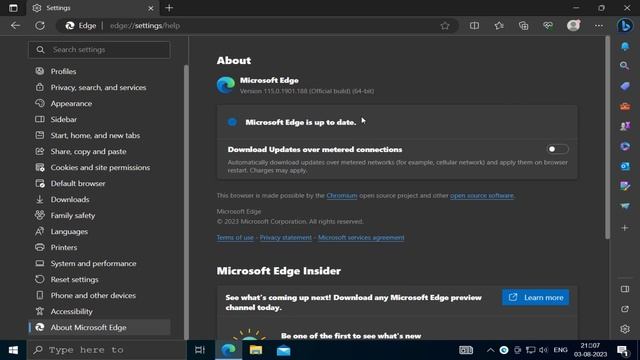Open Bing Chat icon in the sidebar
Viewport: 640px width, 360px height.
624,26
